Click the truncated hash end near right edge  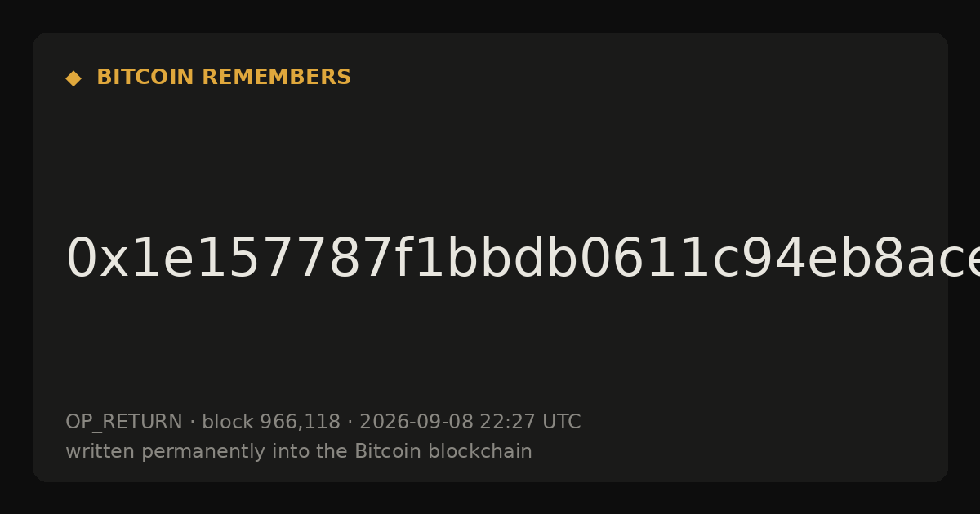pyautogui.click(x=939, y=259)
